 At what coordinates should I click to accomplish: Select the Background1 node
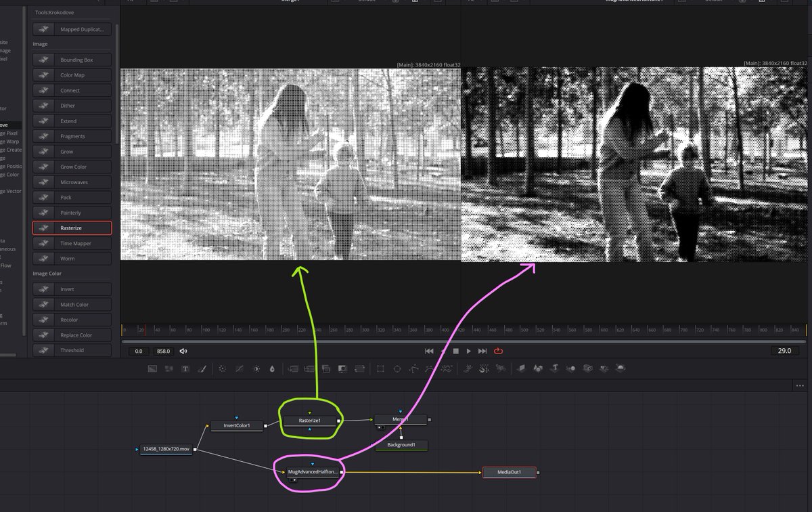point(401,445)
